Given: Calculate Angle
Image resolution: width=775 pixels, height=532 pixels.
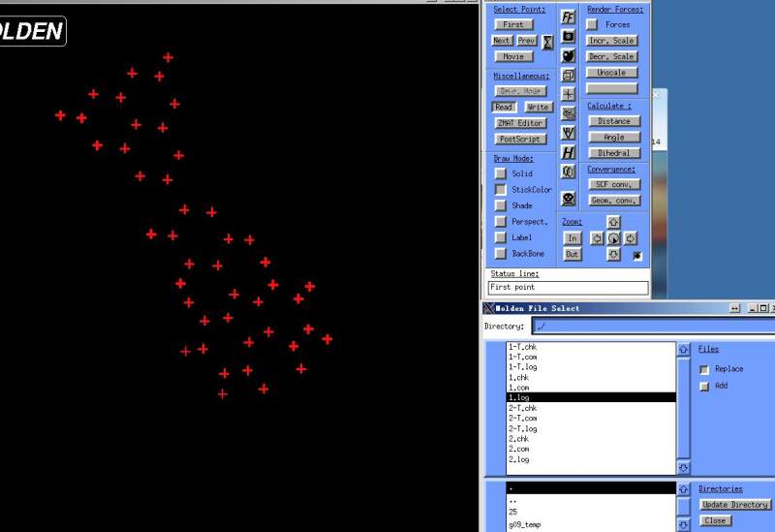Looking at the screenshot, I should [614, 137].
